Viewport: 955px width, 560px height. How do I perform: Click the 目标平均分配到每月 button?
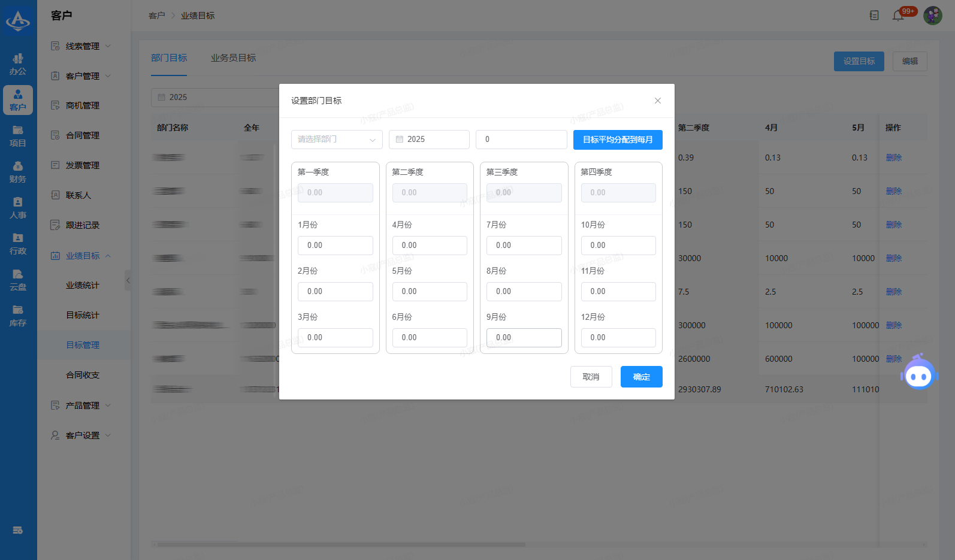[x=617, y=140]
